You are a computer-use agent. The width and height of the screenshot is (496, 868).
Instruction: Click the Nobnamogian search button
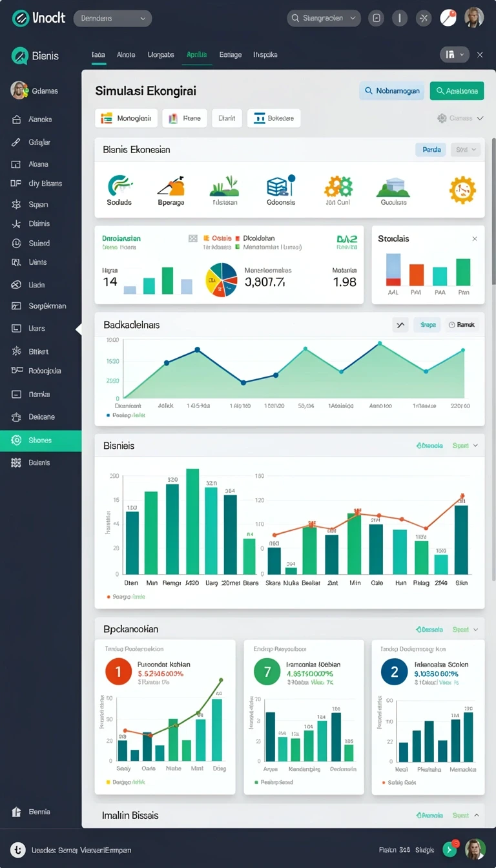point(392,91)
